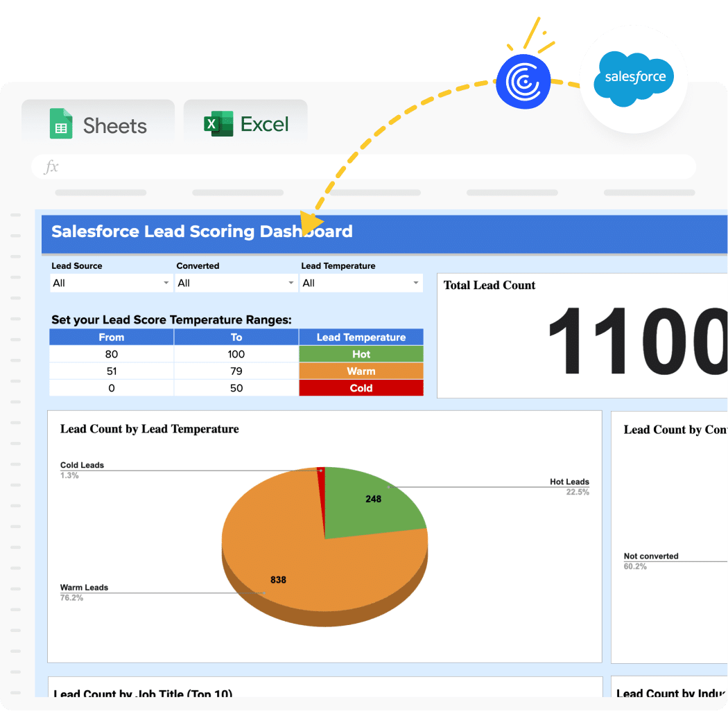This screenshot has height=711, width=728.
Task: Select the Cold temperature cell
Action: [x=361, y=388]
